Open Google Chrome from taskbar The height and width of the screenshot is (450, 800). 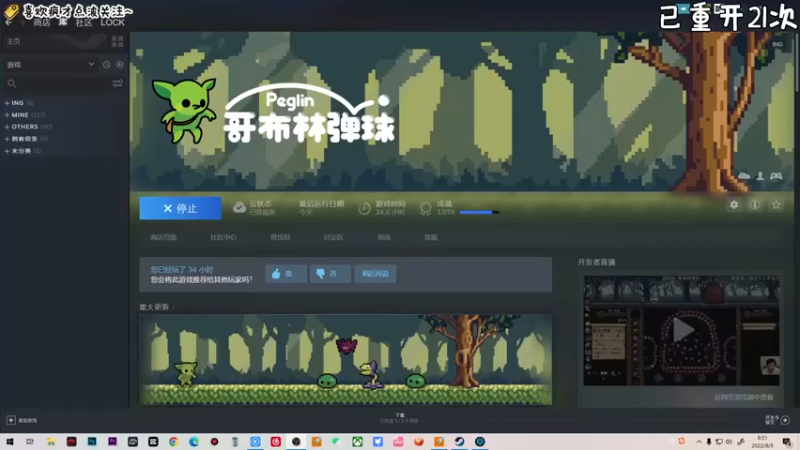click(173, 442)
